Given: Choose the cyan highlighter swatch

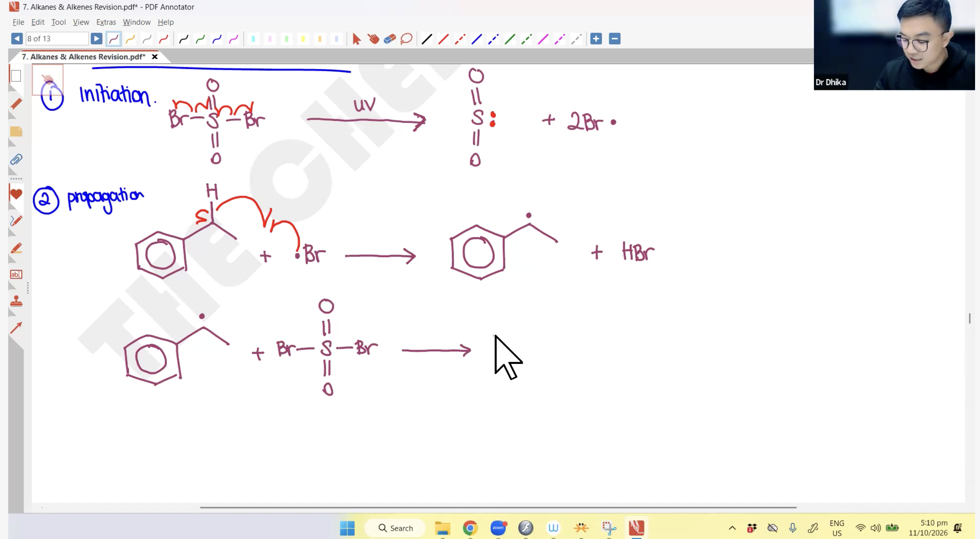Looking at the screenshot, I should (x=253, y=39).
